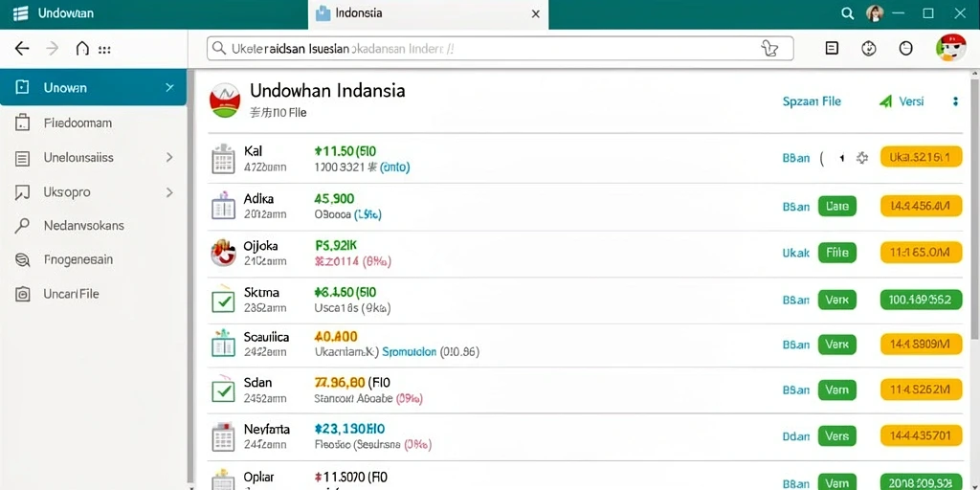Click the Spomoicion link in Scauilica row
980x490 pixels.
pyautogui.click(x=409, y=352)
